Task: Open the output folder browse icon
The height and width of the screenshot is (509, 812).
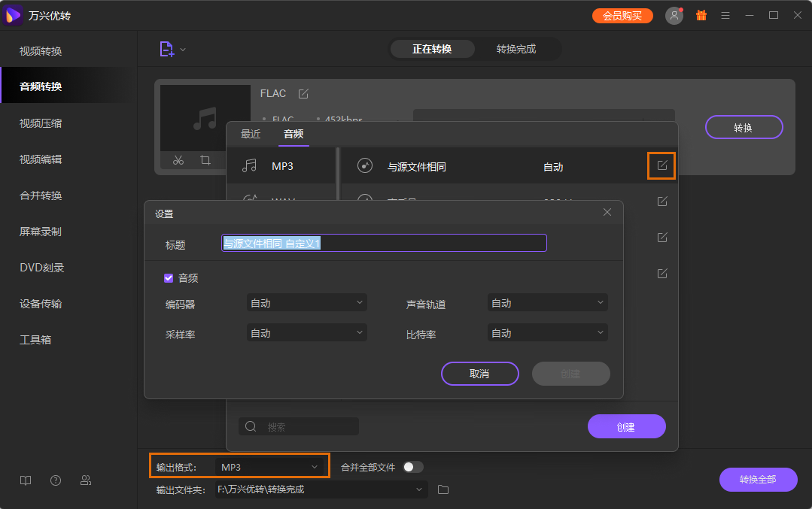Action: point(442,489)
